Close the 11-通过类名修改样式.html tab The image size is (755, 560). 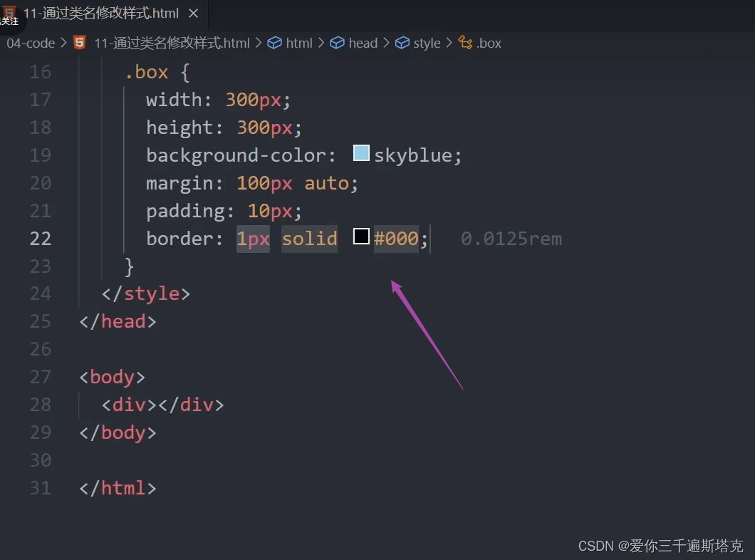[193, 14]
